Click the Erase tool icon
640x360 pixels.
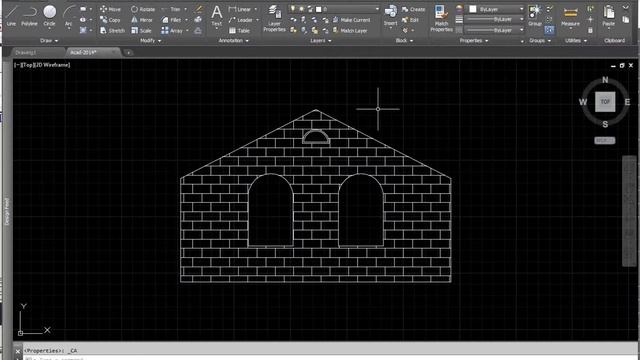pos(198,9)
